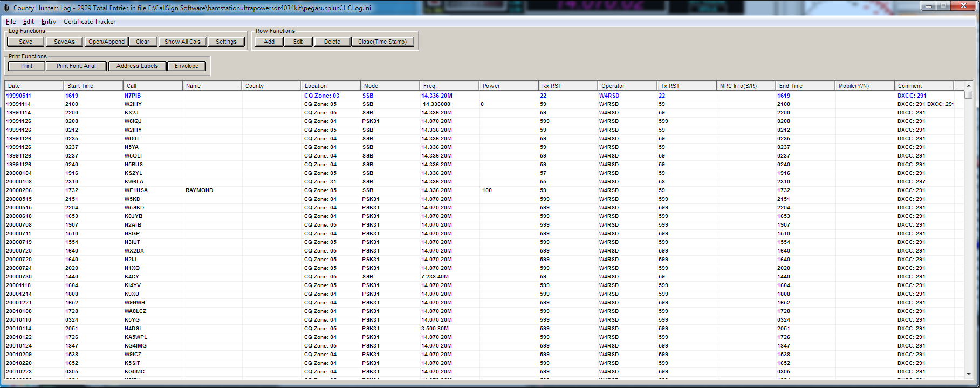Select the WX2DX call cell
980x388 pixels.
coord(134,251)
